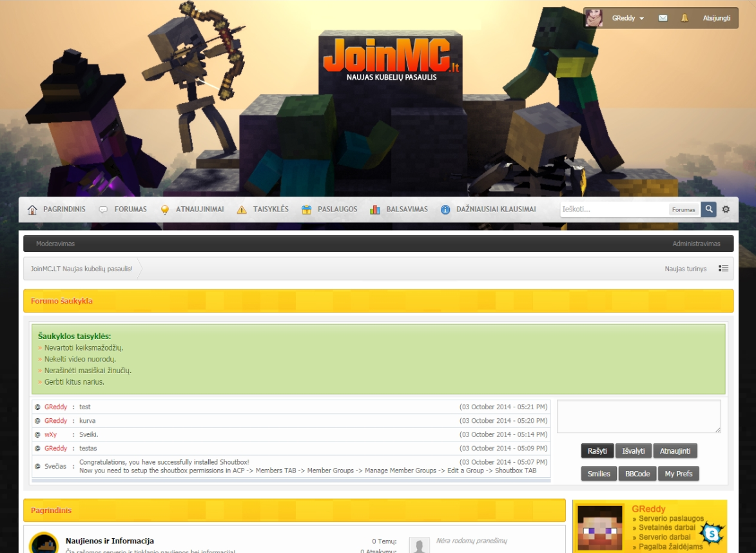The height and width of the screenshot is (553, 756).
Task: Open the My Prefs settings
Action: coord(679,474)
